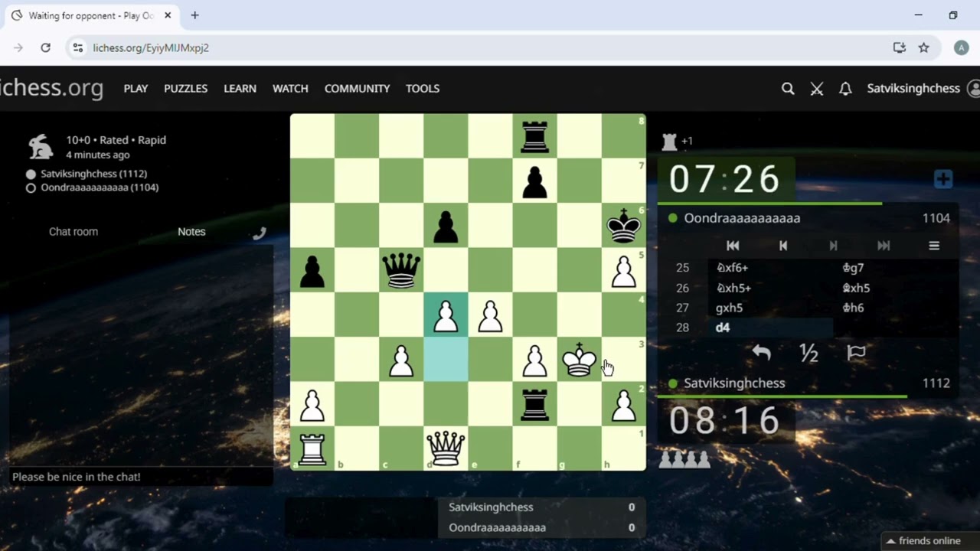Image resolution: width=980 pixels, height=551 pixels.
Task: Propose a takeback with the arrow icon
Action: point(761,353)
